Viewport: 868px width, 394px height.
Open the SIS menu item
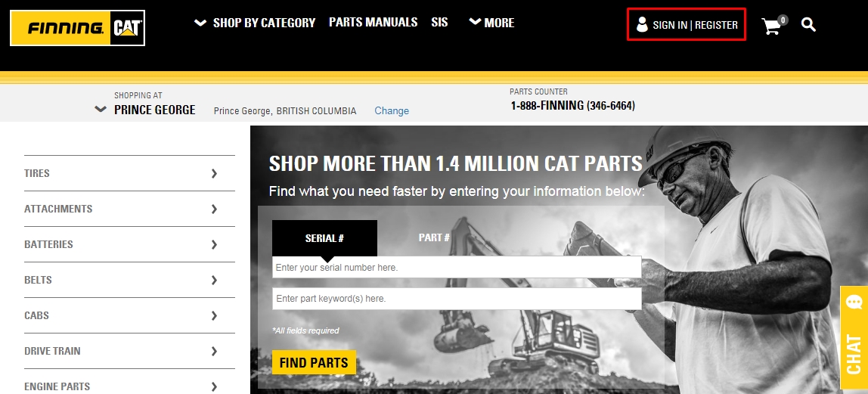coord(439,22)
